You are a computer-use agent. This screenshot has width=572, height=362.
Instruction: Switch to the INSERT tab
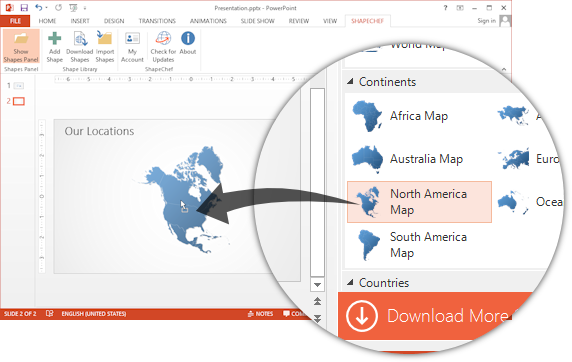(x=80, y=21)
